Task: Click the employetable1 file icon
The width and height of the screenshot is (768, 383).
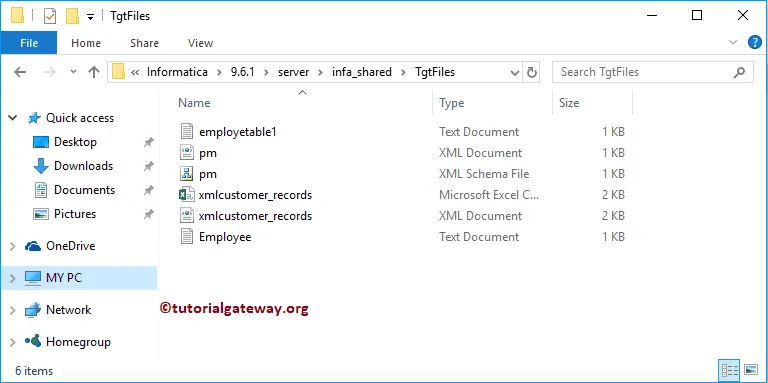Action: click(x=187, y=132)
